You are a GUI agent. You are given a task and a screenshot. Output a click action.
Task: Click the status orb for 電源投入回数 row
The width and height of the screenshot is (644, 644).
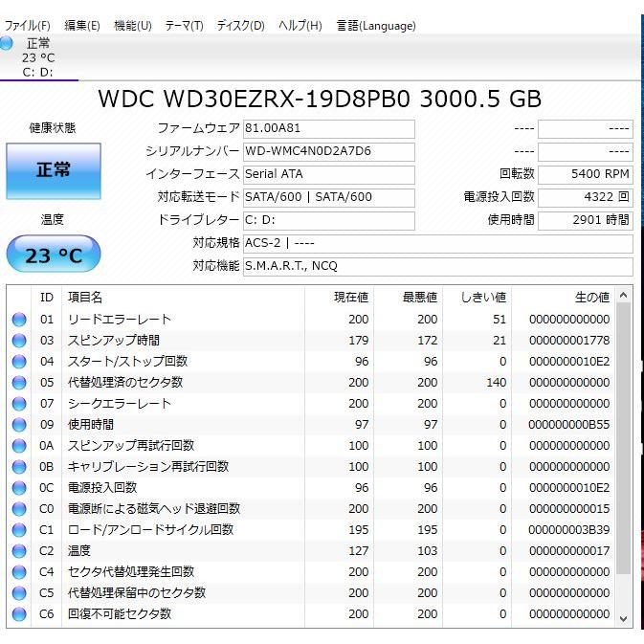point(19,488)
